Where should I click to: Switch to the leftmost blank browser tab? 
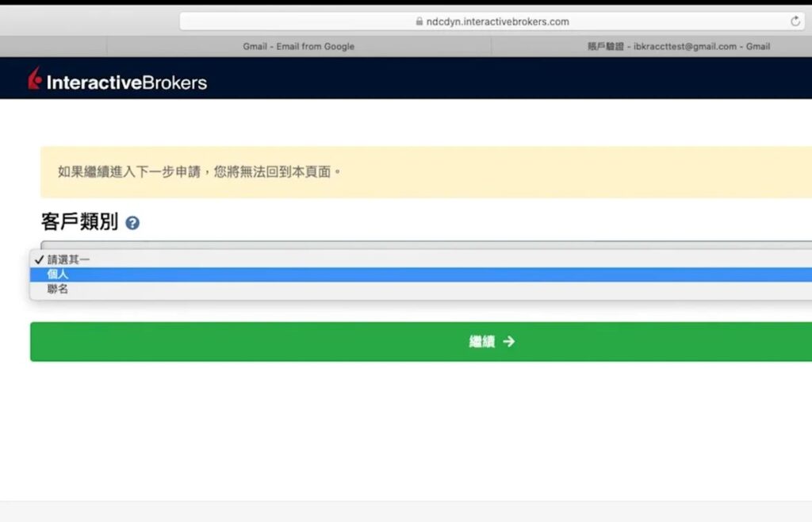tap(53, 46)
